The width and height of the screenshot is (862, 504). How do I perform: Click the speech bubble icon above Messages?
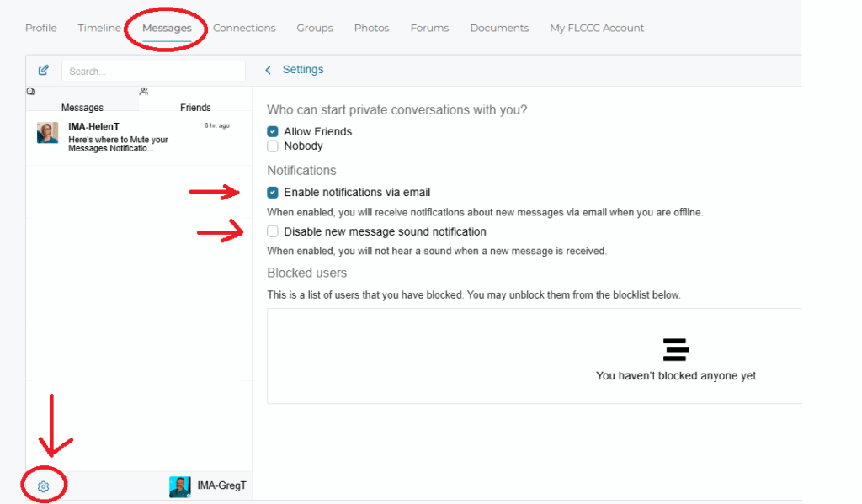click(x=31, y=91)
